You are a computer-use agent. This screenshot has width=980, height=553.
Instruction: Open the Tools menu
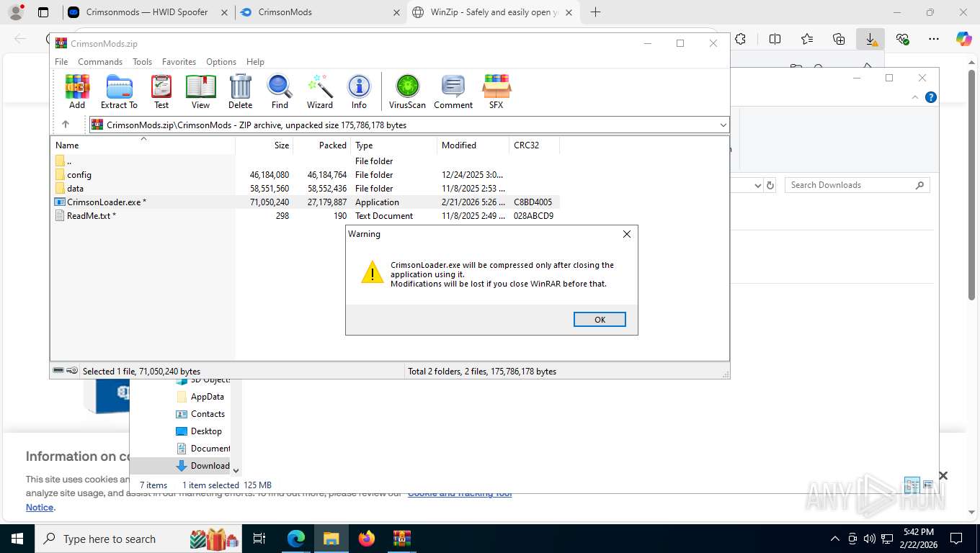point(142,62)
